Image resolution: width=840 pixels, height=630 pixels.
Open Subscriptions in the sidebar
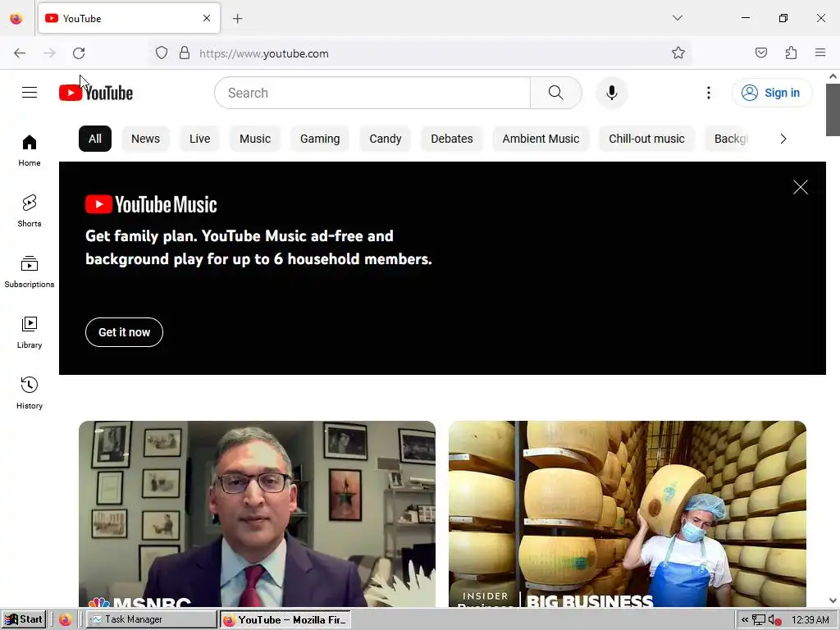[30, 272]
